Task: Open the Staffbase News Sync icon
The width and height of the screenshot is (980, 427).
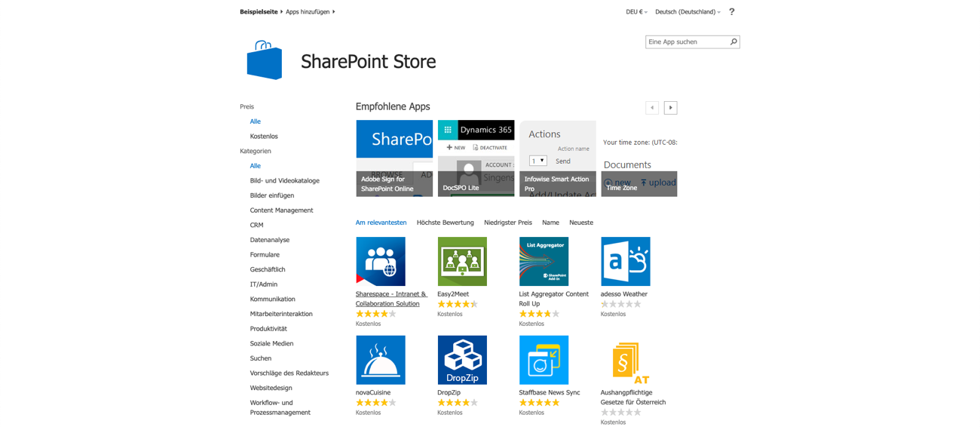Action: [544, 360]
